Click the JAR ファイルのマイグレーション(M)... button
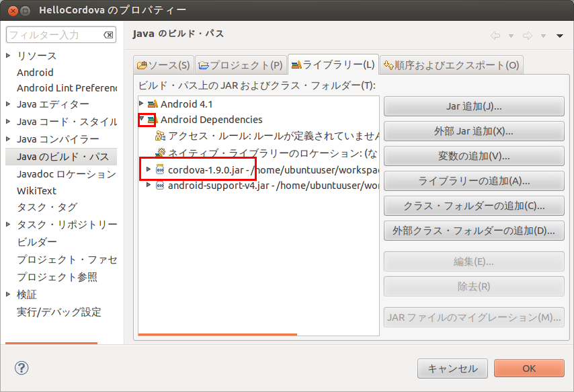The height and width of the screenshot is (392, 574). point(474,317)
